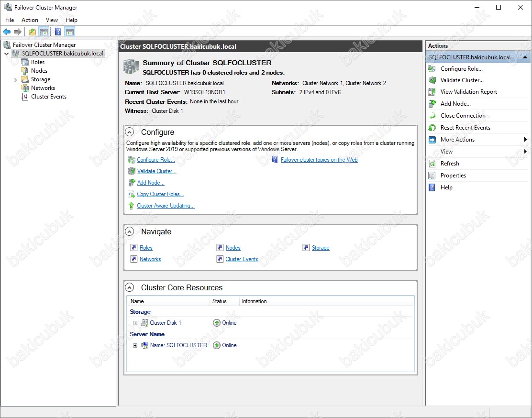The image size is (532, 418).
Task: Click the Reset Recent Events icon
Action: tap(432, 128)
